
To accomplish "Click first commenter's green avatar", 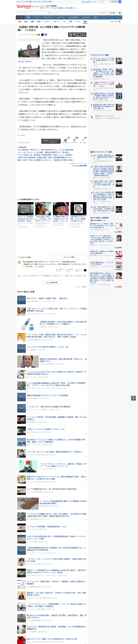I will [19, 262].
